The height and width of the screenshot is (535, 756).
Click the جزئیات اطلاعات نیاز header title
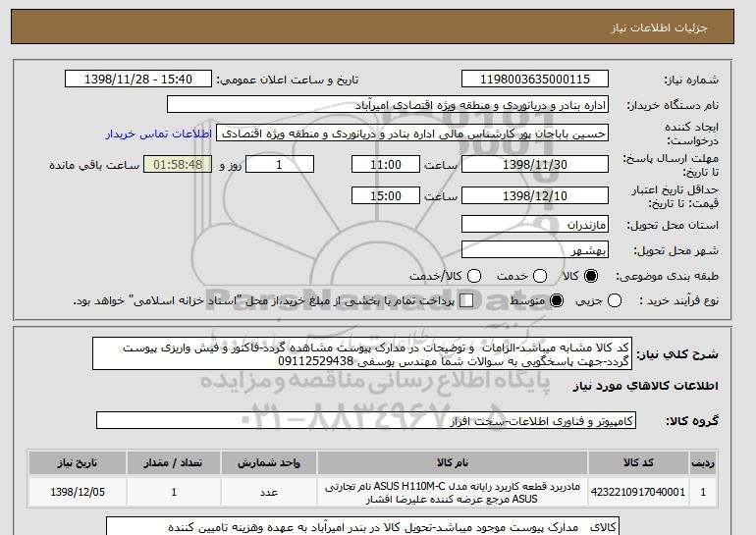[659, 27]
